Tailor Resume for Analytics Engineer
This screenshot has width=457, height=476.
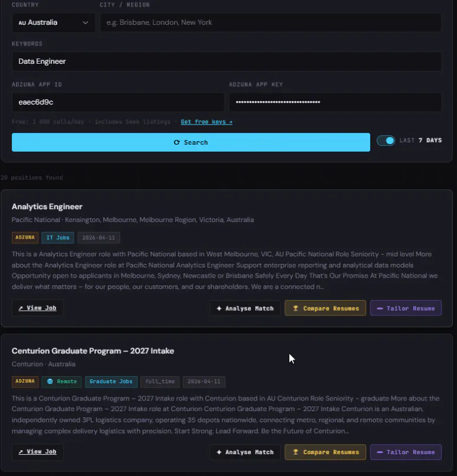pyautogui.click(x=406, y=308)
